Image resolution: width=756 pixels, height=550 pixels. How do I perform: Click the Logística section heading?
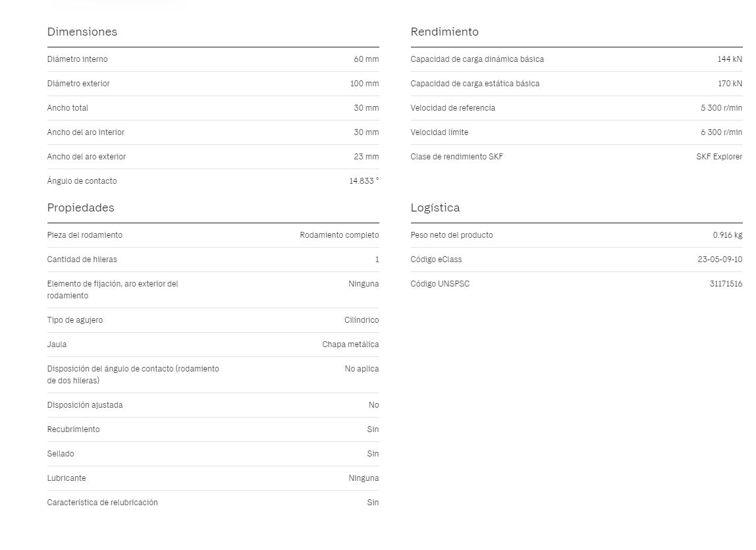tap(435, 208)
